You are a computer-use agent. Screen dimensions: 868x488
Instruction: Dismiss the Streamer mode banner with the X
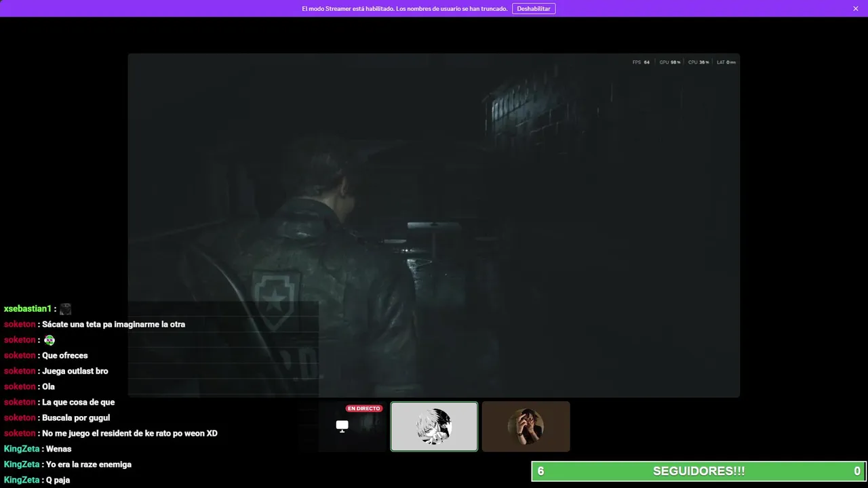coord(856,9)
